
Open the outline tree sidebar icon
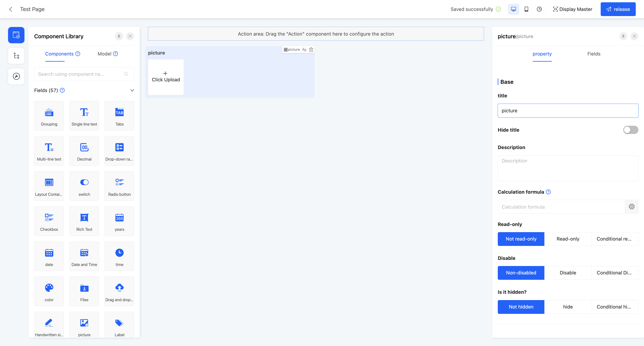click(16, 56)
